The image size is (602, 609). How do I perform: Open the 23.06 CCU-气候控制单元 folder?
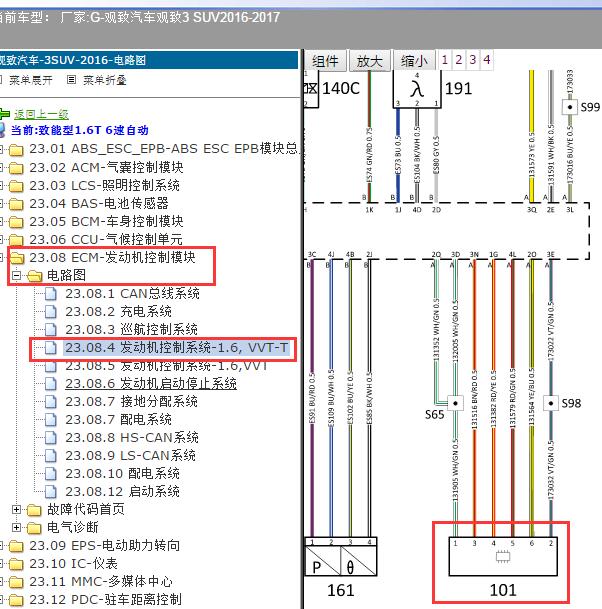click(106, 239)
